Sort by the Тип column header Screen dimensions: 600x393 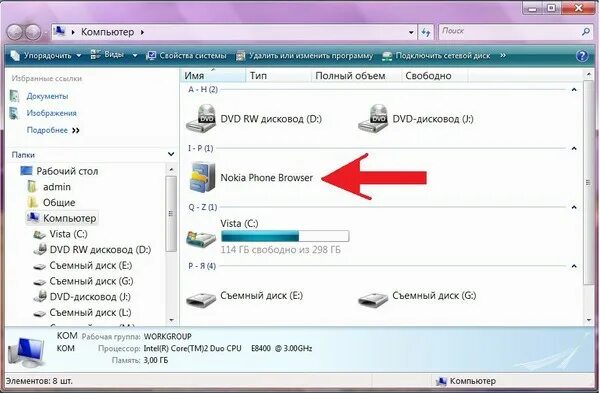coord(278,76)
